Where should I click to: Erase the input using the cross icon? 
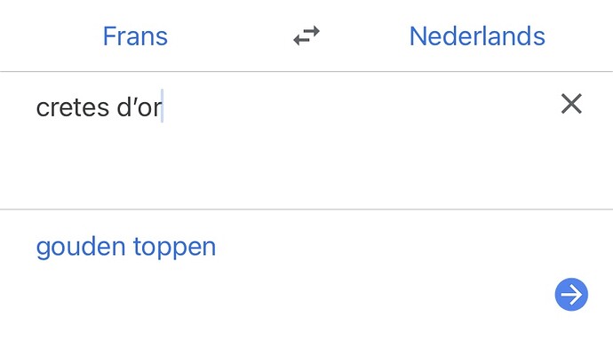[571, 104]
